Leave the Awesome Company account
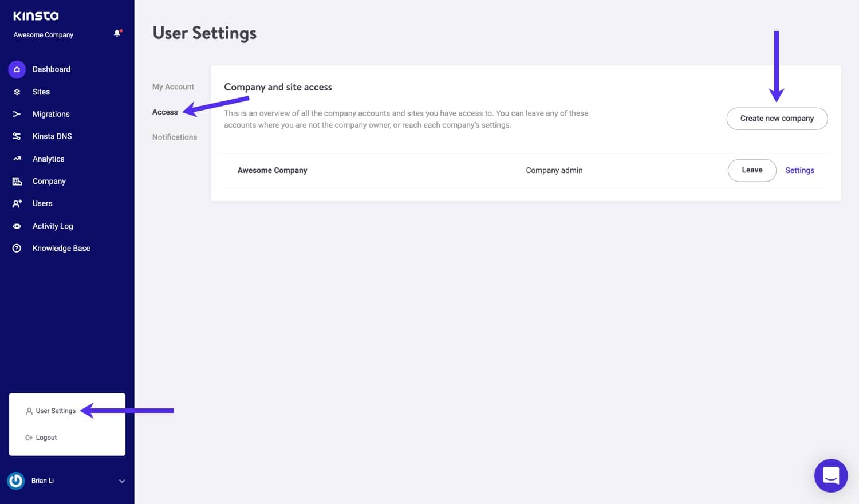859x504 pixels. [x=752, y=170]
